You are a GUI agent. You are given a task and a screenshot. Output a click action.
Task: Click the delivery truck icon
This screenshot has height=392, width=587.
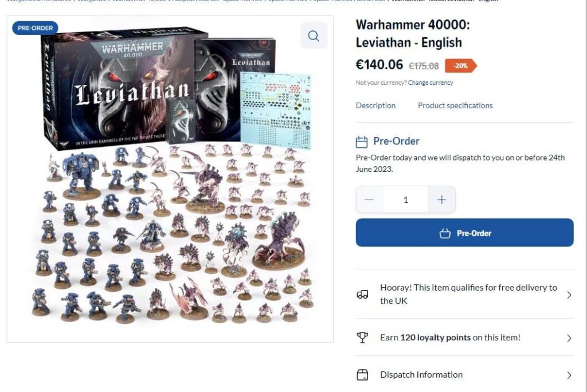[x=362, y=295]
